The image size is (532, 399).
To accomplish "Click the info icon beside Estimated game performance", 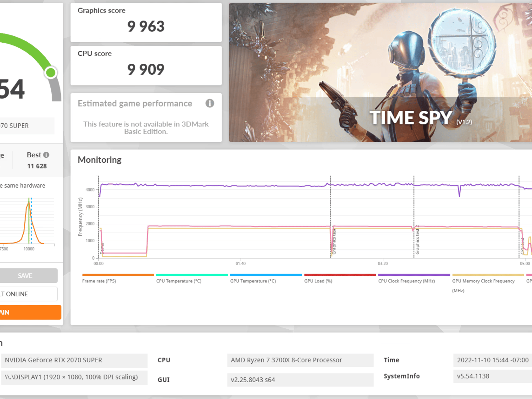I will click(210, 104).
